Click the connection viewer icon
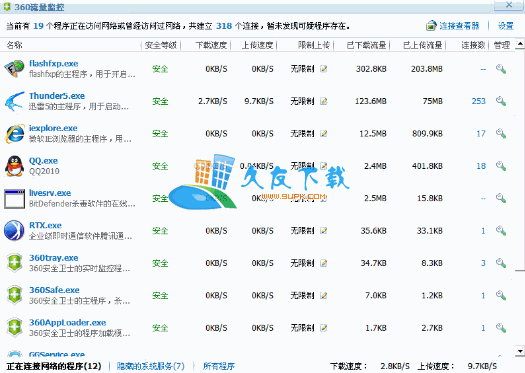Viewport: 525px width, 373px height. pyautogui.click(x=431, y=26)
